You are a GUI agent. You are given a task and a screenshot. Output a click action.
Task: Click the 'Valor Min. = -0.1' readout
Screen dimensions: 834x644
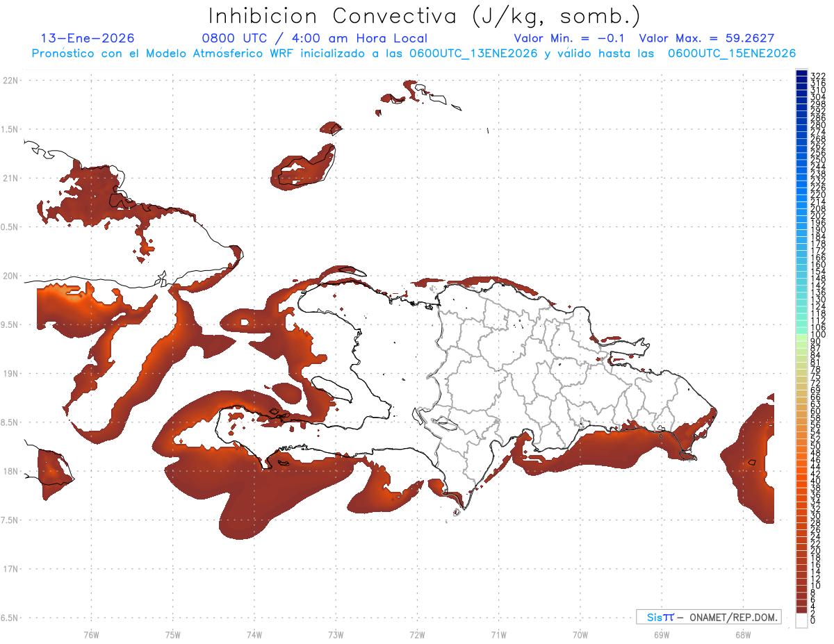pos(571,38)
